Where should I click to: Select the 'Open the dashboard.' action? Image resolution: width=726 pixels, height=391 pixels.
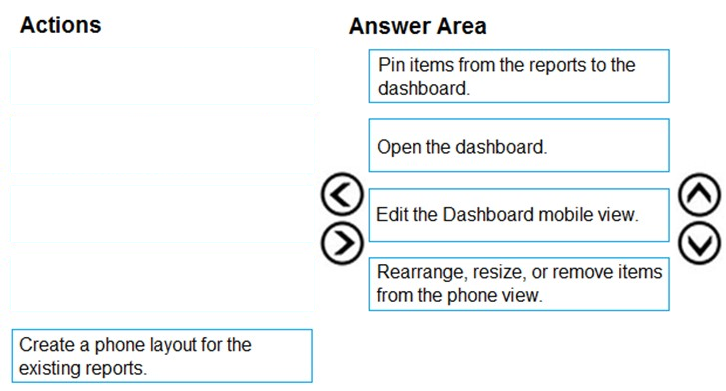pyautogui.click(x=519, y=145)
